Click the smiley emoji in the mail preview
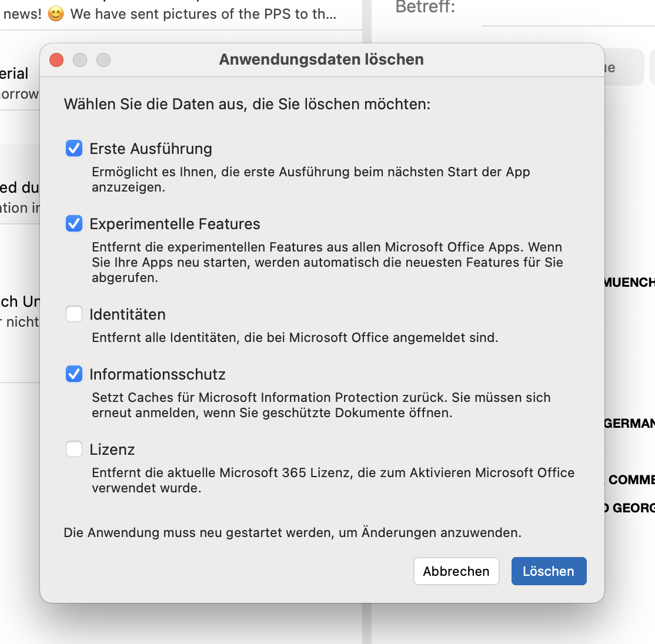655x644 pixels. [x=55, y=14]
